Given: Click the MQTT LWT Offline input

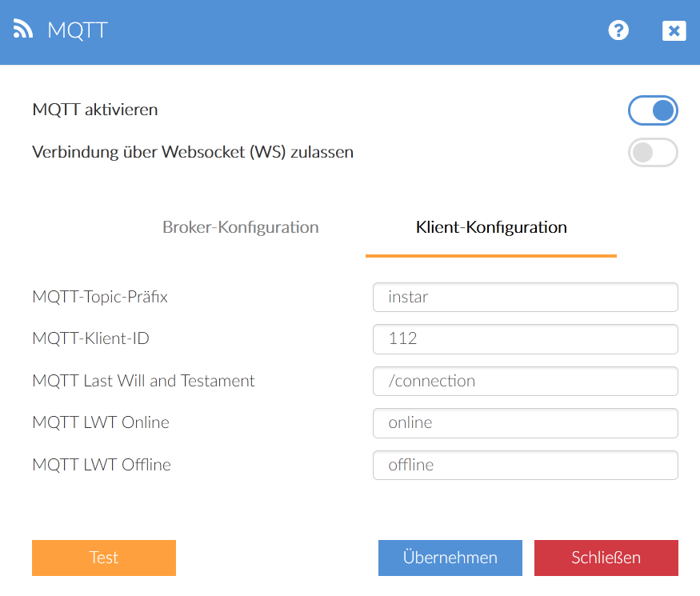Looking at the screenshot, I should tap(525, 465).
